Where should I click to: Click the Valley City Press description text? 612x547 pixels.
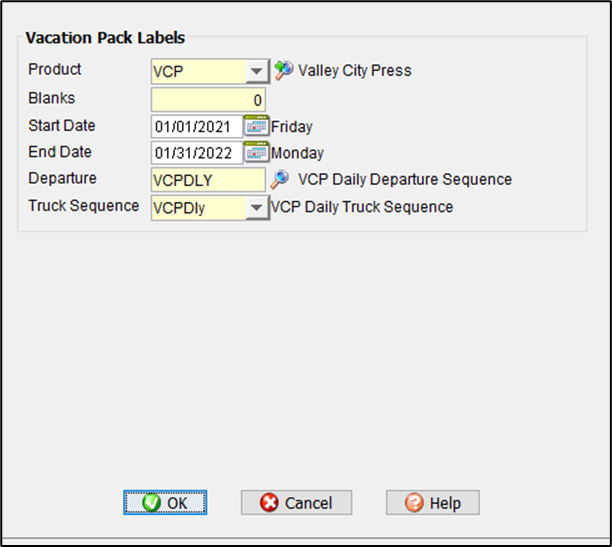pos(354,71)
